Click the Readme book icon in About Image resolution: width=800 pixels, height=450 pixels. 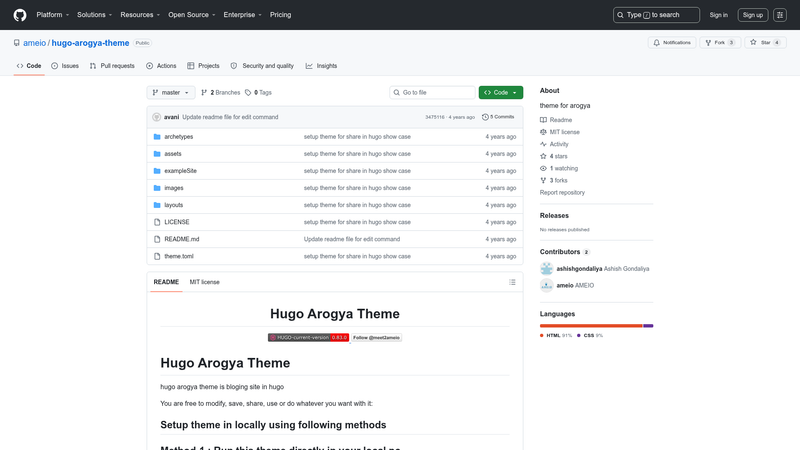(x=543, y=120)
